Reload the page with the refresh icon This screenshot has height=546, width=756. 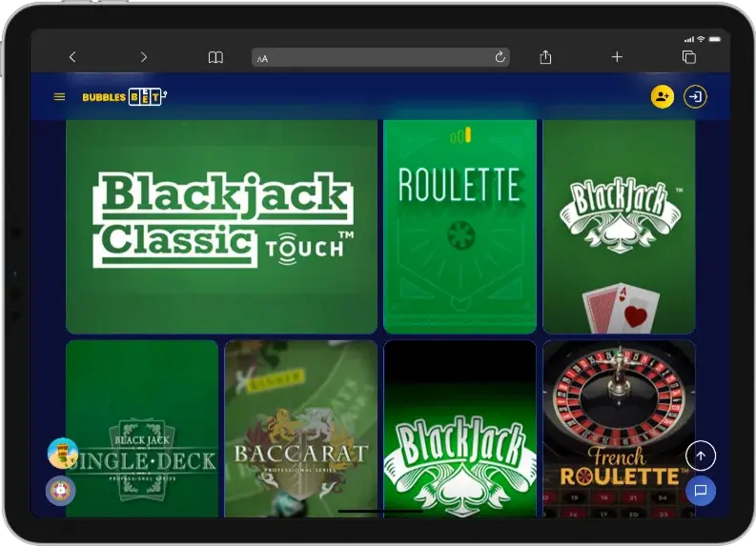coord(500,57)
